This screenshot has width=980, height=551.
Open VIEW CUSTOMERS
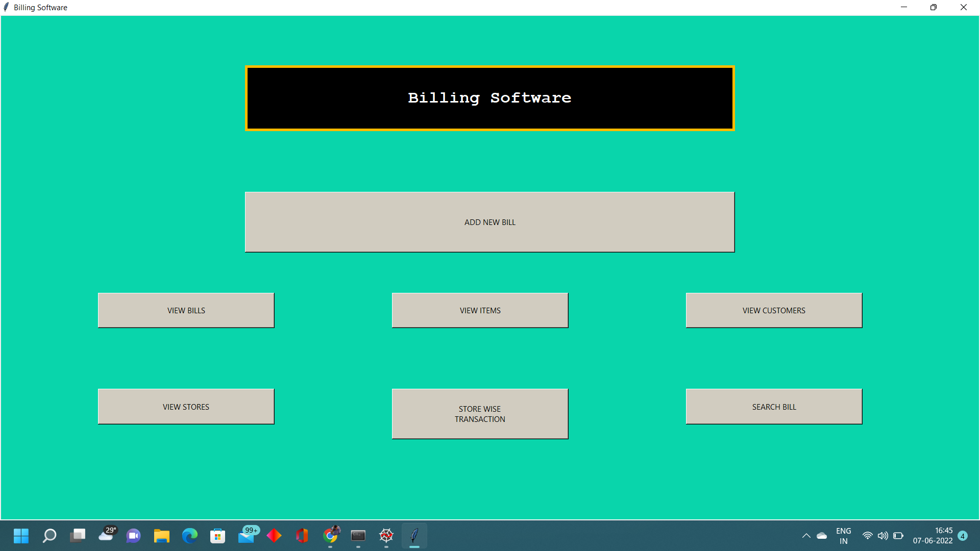pos(773,310)
